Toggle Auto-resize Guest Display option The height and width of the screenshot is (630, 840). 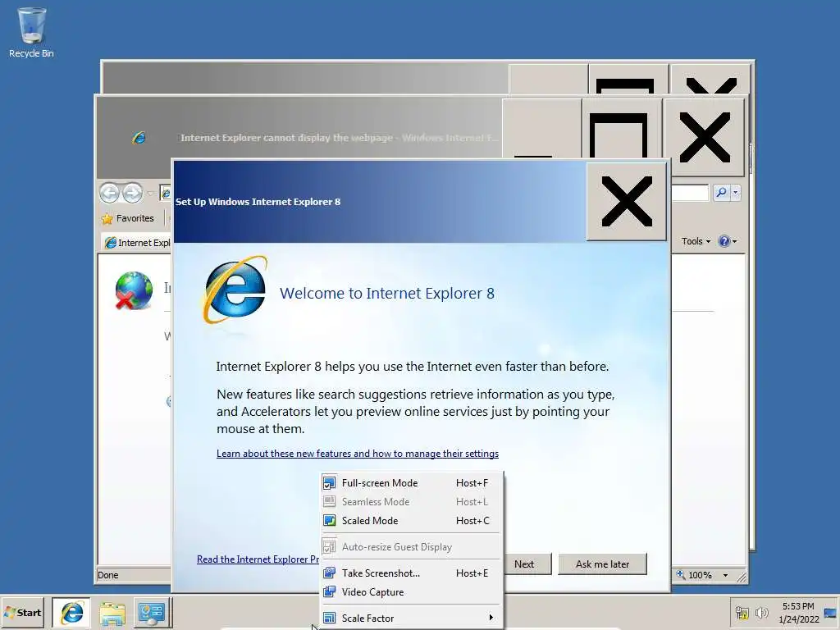411,547
